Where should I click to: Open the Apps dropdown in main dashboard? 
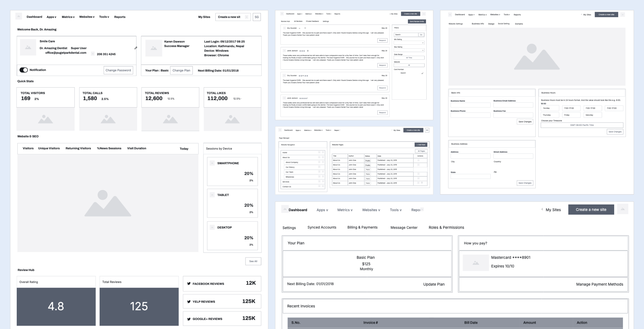point(51,17)
